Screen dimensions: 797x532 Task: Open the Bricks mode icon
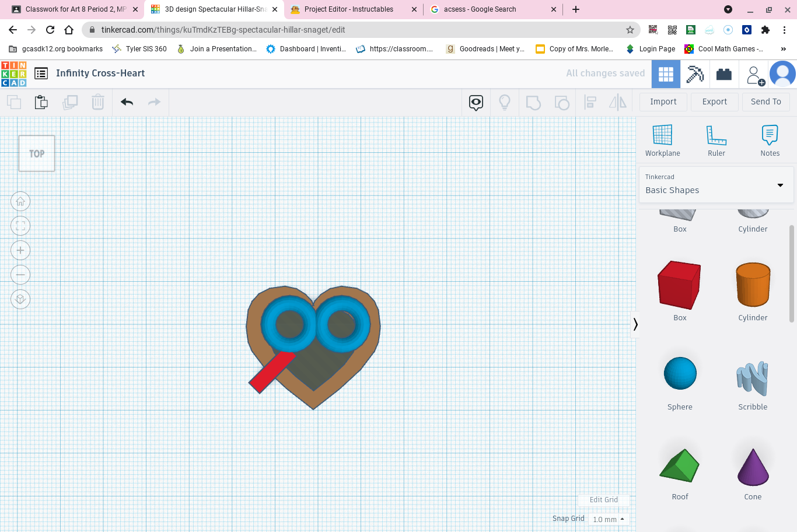pos(724,74)
